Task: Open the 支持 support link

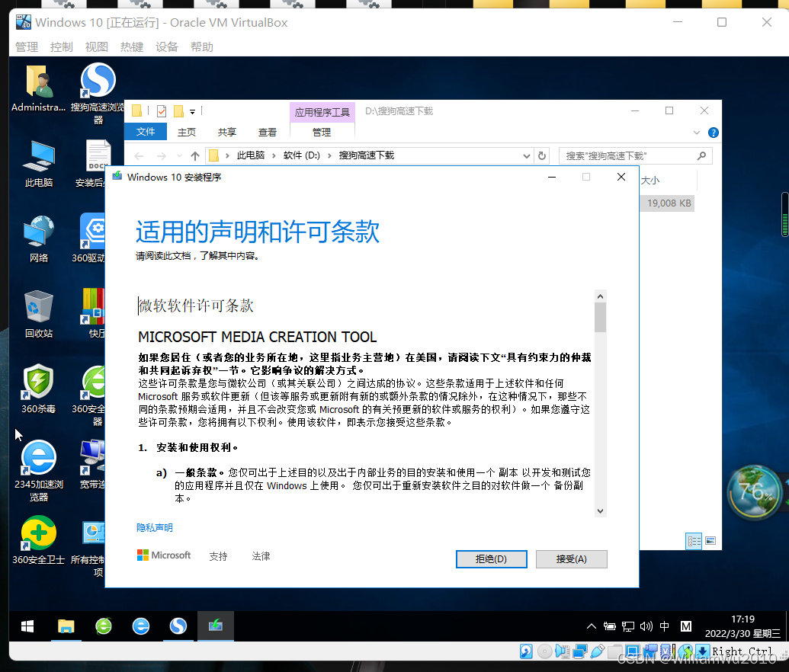Action: (x=218, y=556)
